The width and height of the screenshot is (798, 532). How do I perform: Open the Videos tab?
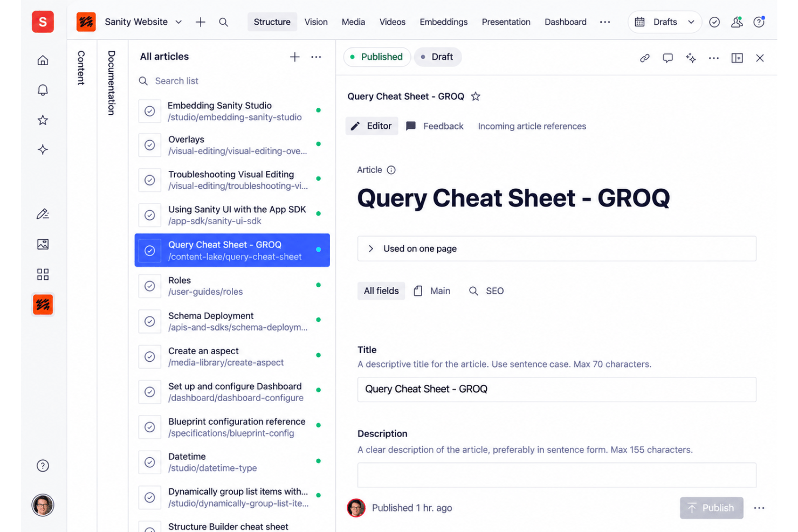392,22
